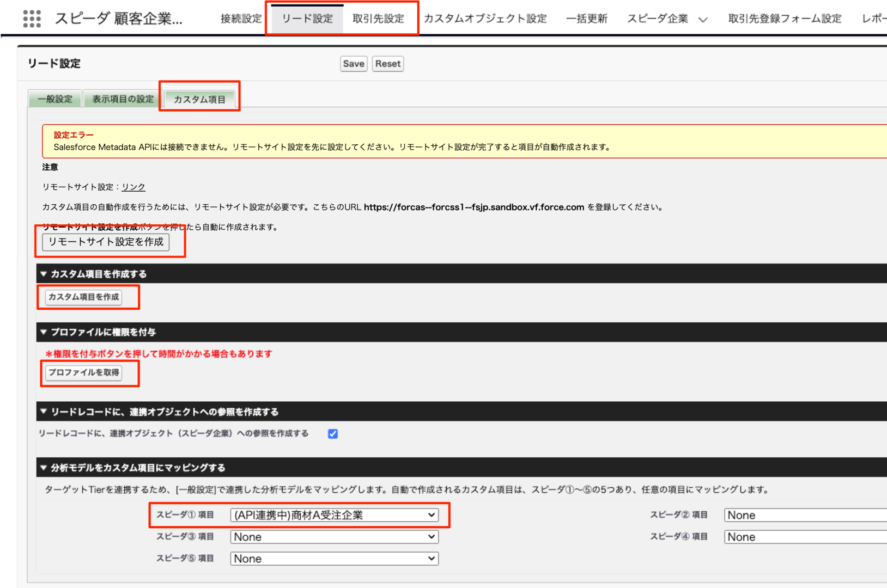
Task: Select the カスタム項目 sub-tab
Action: point(199,99)
